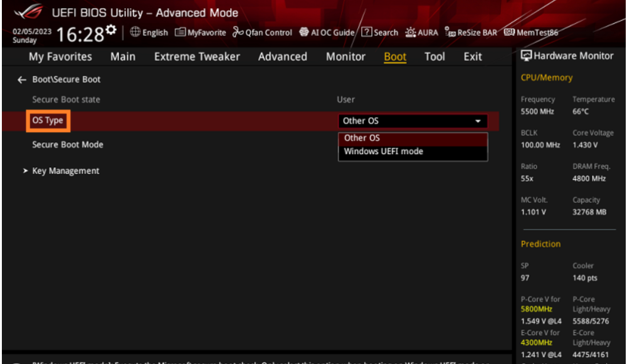This screenshot has width=627, height=364.
Task: Click the MyFavorite text button
Action: point(207,33)
